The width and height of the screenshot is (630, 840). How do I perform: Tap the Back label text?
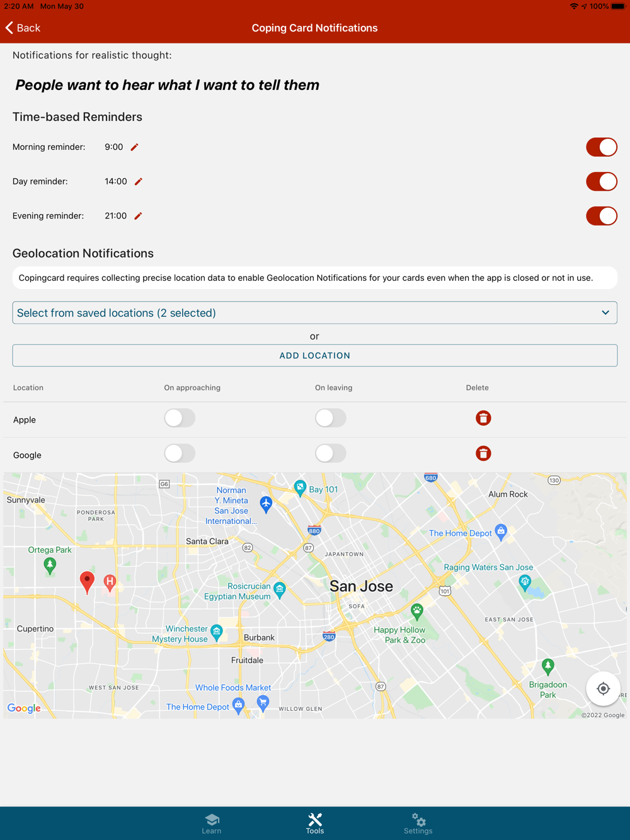[x=28, y=28]
